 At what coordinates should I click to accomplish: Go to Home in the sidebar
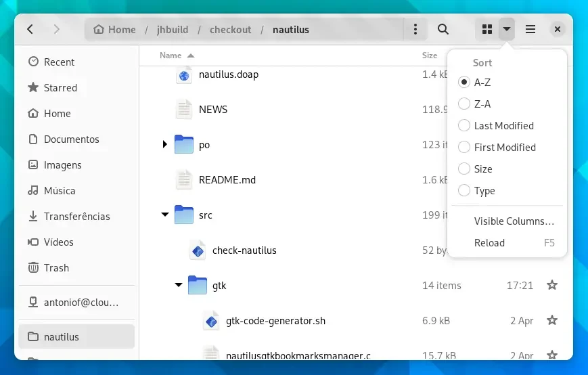76,113
